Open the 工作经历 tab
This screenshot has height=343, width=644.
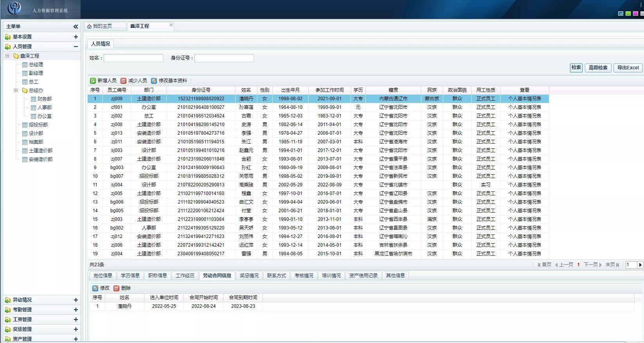pyautogui.click(x=185, y=276)
